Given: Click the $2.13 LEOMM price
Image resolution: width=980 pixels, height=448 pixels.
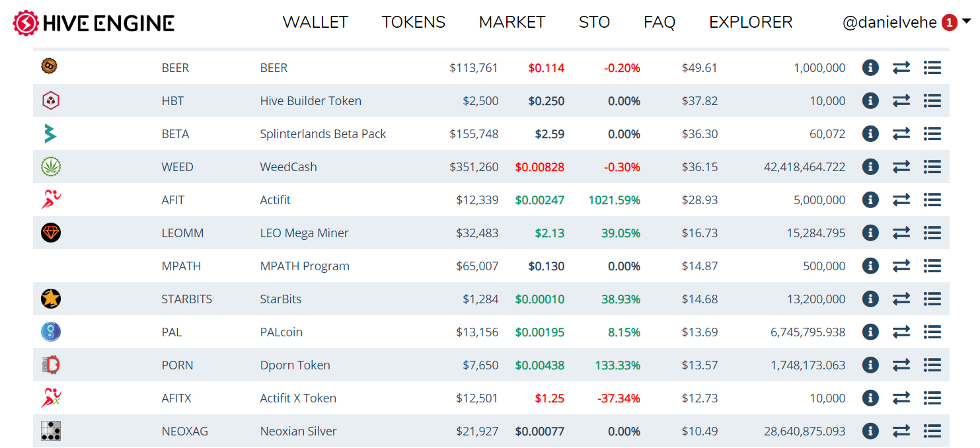Looking at the screenshot, I should [550, 233].
